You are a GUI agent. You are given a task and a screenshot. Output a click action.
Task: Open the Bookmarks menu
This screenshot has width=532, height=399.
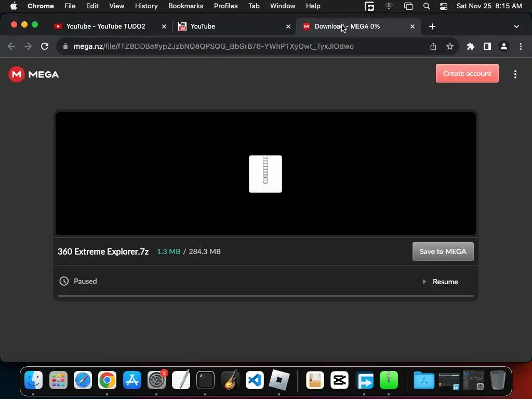[x=185, y=6]
